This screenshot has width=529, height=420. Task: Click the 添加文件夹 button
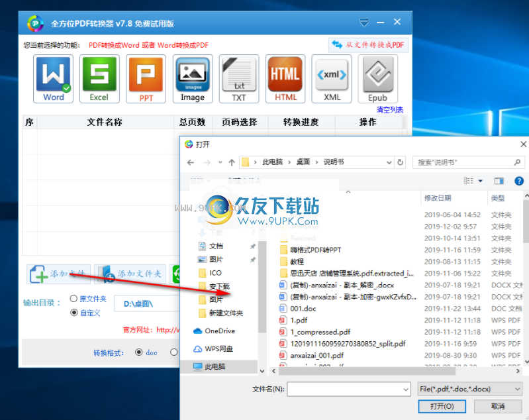pos(130,274)
